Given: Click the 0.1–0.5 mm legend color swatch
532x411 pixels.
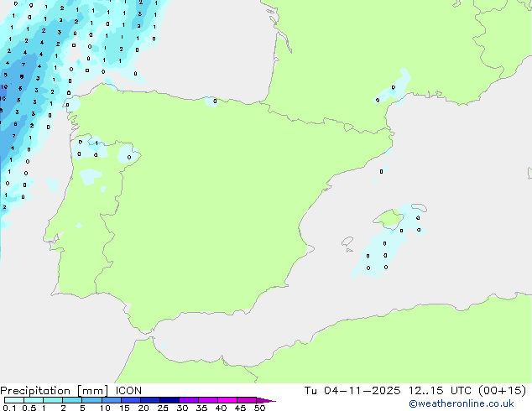Looking at the screenshot, I should [14, 400].
